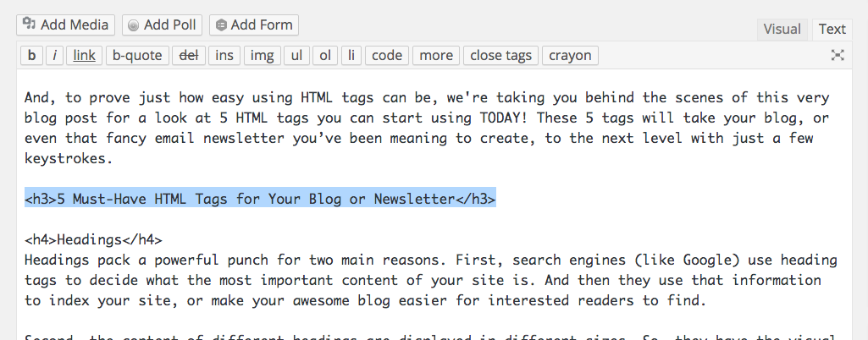
Task: Insert the more tag
Action: (436, 55)
